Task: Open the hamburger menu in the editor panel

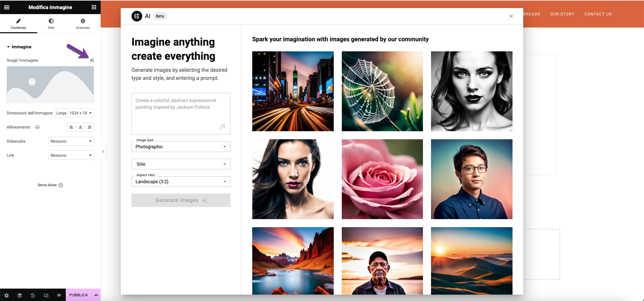Action: (7, 7)
